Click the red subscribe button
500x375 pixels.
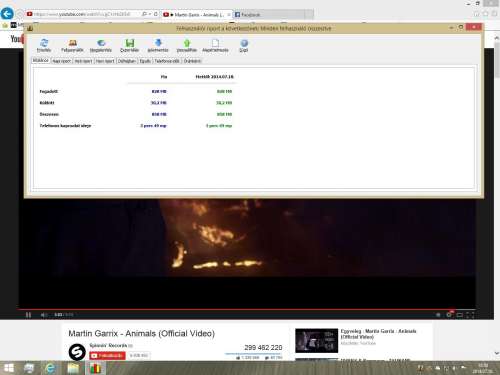click(107, 356)
